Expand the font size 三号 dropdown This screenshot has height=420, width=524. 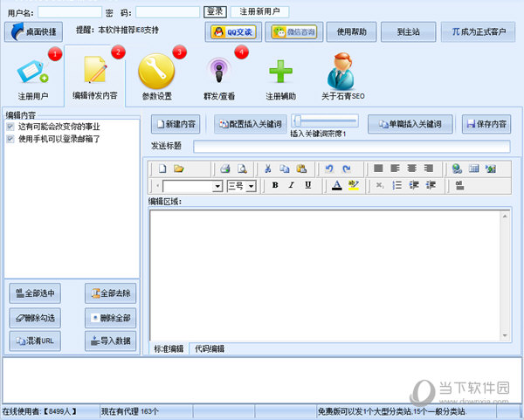pyautogui.click(x=251, y=186)
